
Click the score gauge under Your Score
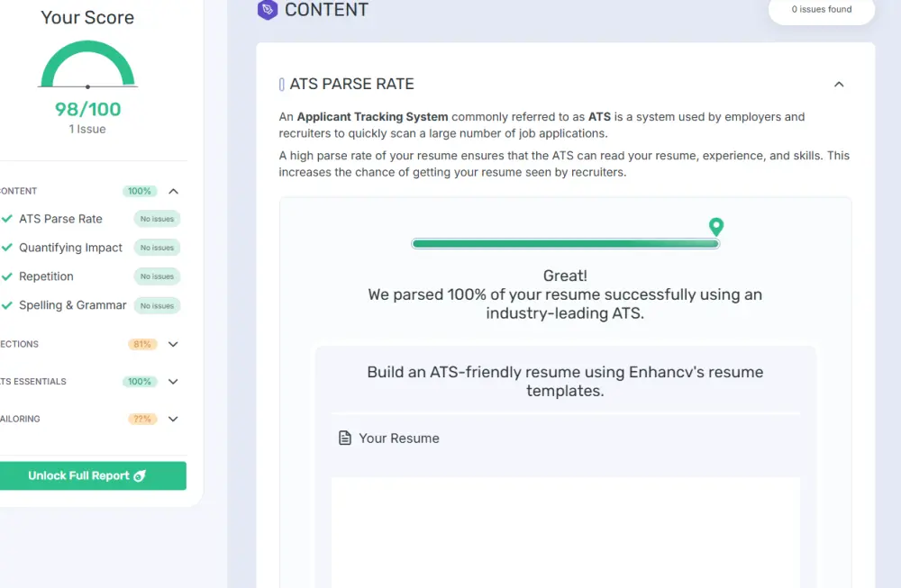(87, 64)
